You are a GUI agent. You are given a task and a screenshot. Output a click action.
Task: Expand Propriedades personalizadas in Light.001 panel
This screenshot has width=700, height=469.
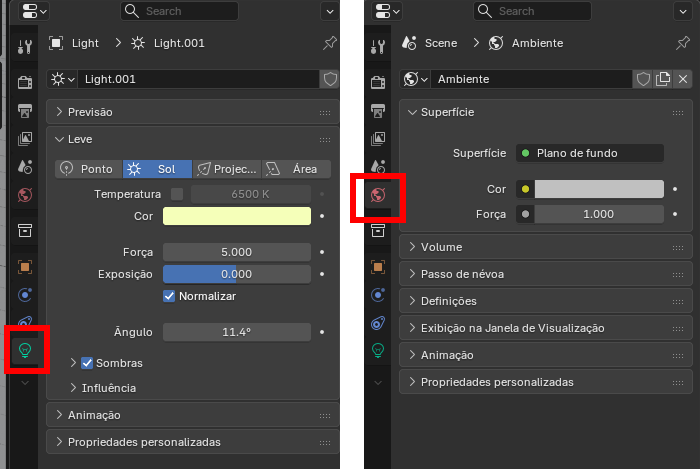click(x=193, y=442)
